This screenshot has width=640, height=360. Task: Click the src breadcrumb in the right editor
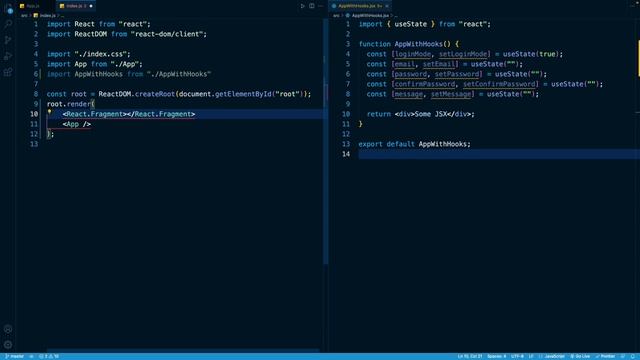click(x=336, y=16)
